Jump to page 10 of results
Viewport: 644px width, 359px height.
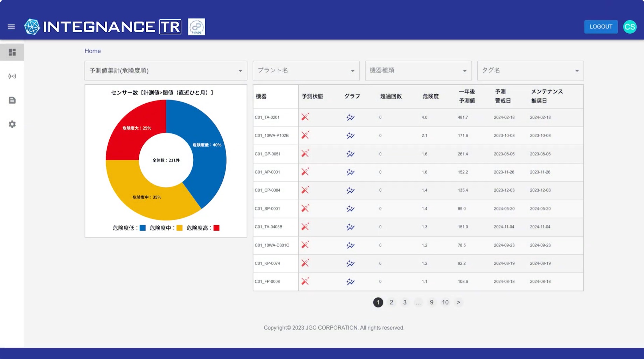[x=445, y=302]
